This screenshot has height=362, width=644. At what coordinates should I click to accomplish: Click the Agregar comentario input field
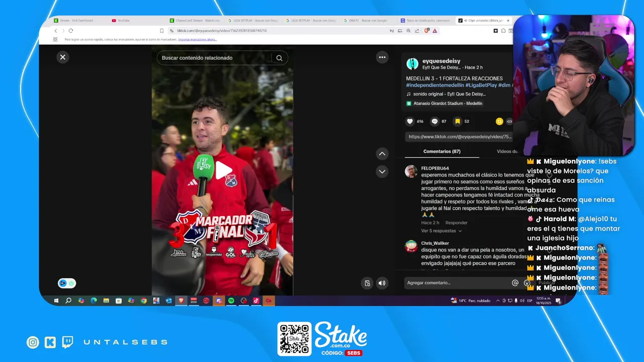455,283
